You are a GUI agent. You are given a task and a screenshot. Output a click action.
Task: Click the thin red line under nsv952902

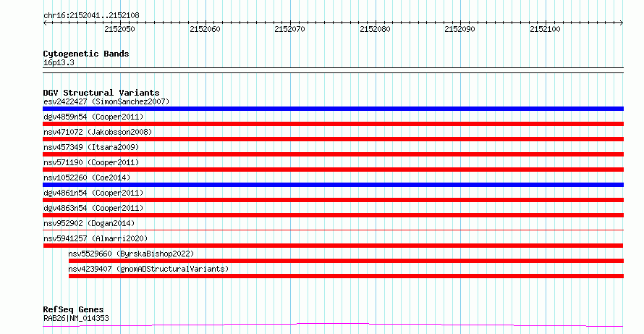point(333,230)
